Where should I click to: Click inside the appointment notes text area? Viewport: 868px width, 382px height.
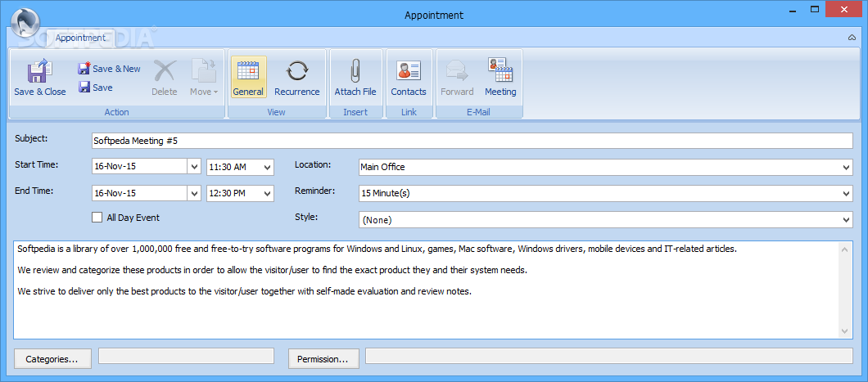click(425, 290)
